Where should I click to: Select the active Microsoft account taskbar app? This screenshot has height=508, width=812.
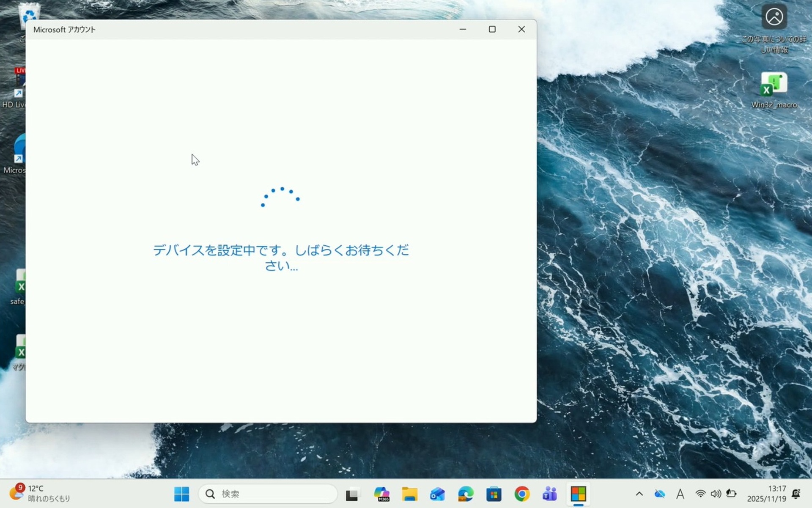578,494
